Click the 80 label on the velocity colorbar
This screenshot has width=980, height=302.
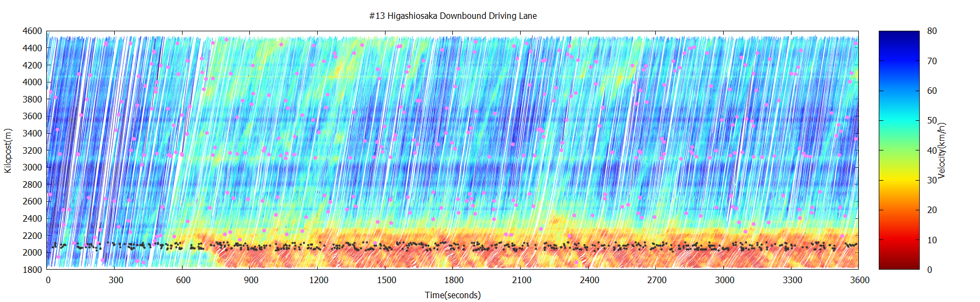(x=932, y=31)
